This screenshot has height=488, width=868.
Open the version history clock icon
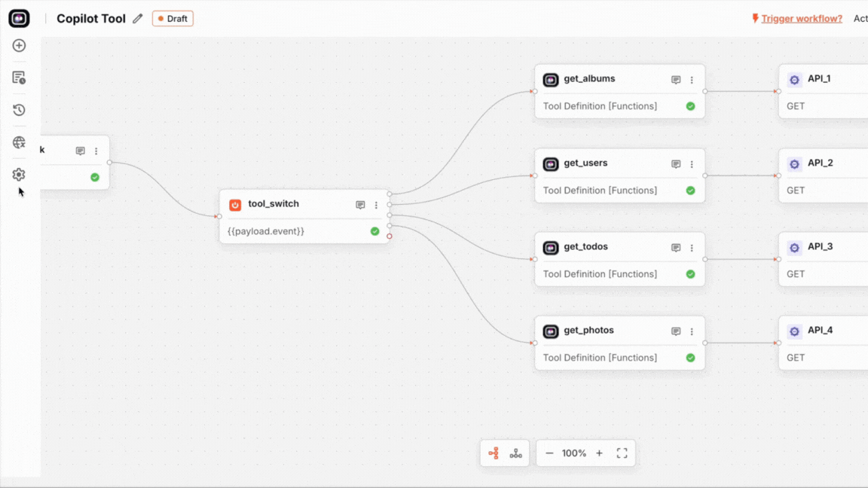click(x=19, y=109)
